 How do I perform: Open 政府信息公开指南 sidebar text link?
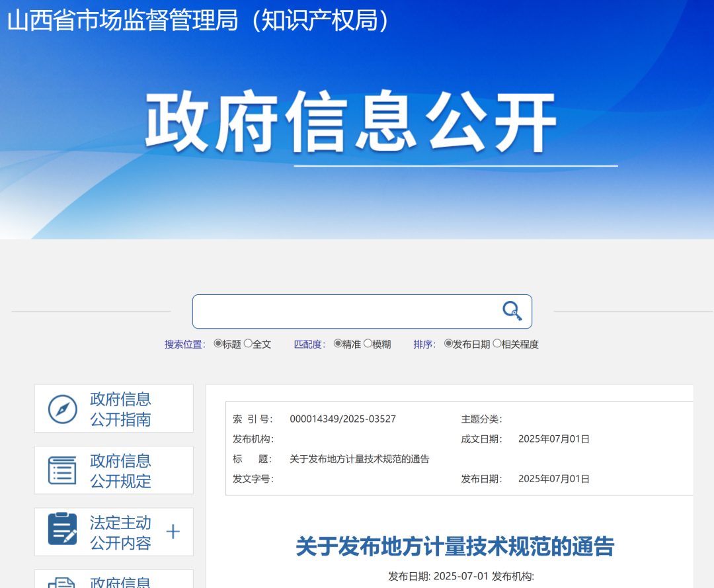coord(120,409)
